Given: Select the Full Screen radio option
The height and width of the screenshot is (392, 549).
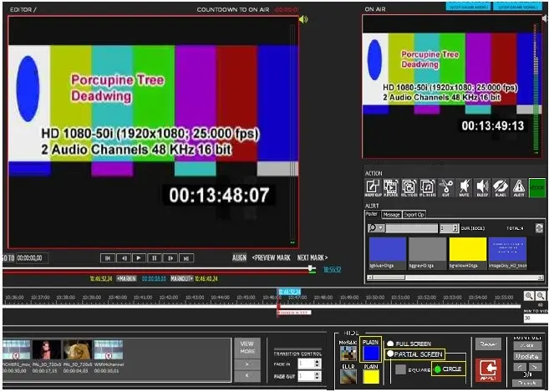Looking at the screenshot, I should [390, 344].
